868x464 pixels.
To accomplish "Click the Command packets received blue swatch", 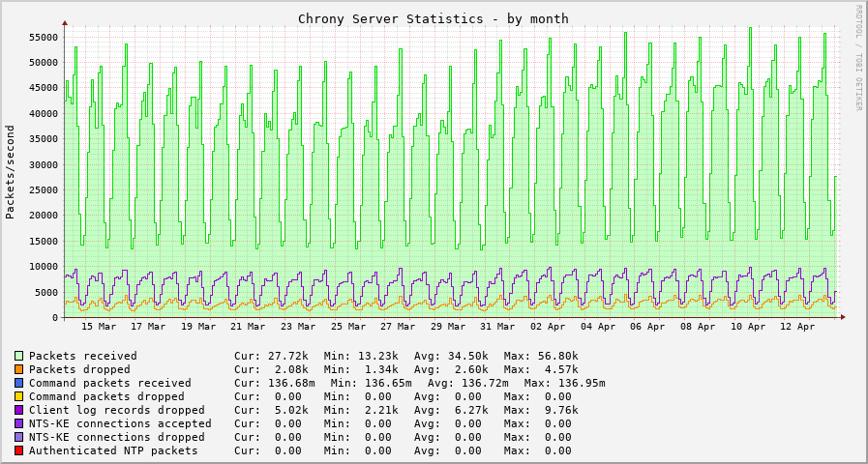I will (19, 383).
